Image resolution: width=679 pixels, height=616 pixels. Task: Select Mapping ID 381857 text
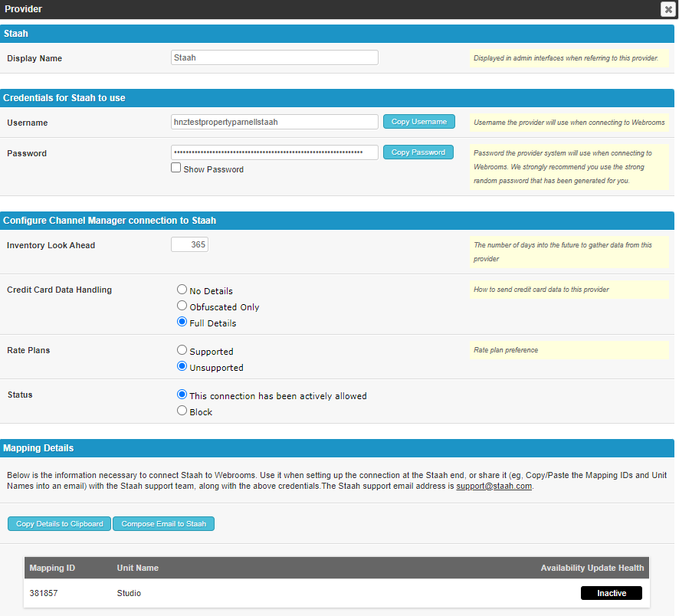[44, 593]
